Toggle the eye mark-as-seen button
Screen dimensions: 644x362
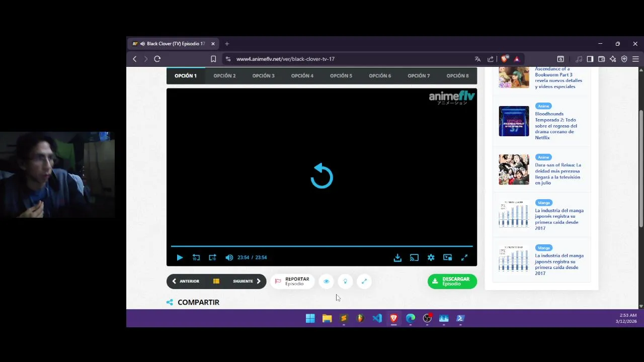tap(327, 281)
